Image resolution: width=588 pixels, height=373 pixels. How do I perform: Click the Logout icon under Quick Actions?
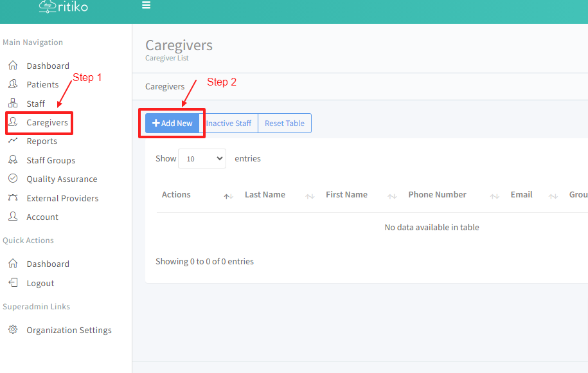tap(13, 283)
